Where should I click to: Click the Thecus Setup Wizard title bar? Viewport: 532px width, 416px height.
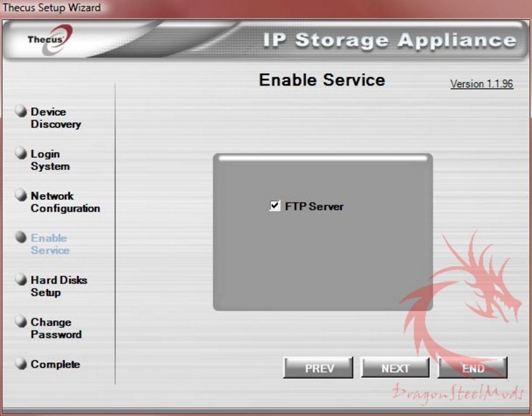tap(266, 8)
